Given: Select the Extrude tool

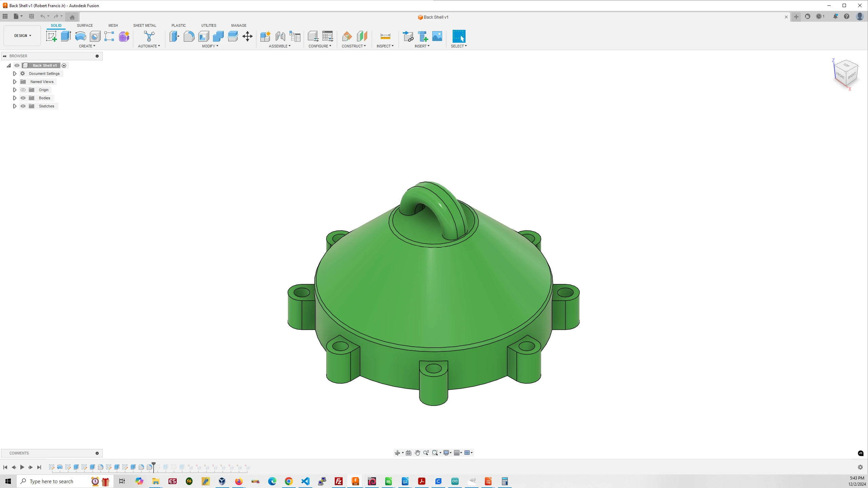Looking at the screenshot, I should point(66,36).
